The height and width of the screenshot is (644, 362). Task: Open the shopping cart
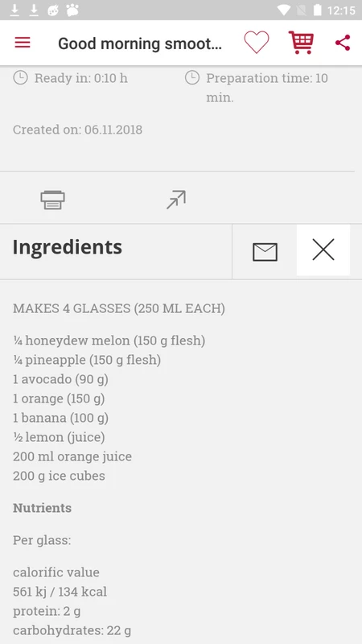pos(301,43)
